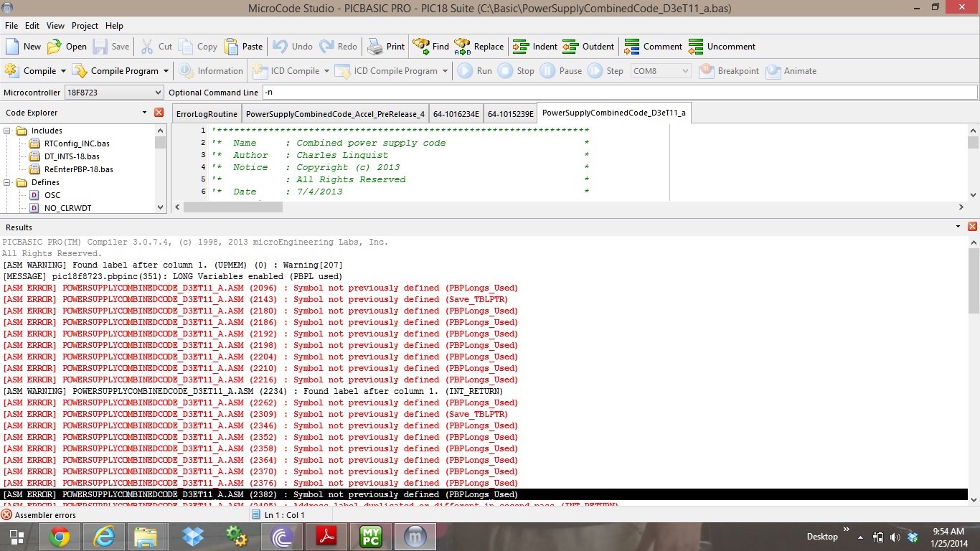980x551 pixels.
Task: Open Google Chrome from the taskbar
Action: coord(59,537)
